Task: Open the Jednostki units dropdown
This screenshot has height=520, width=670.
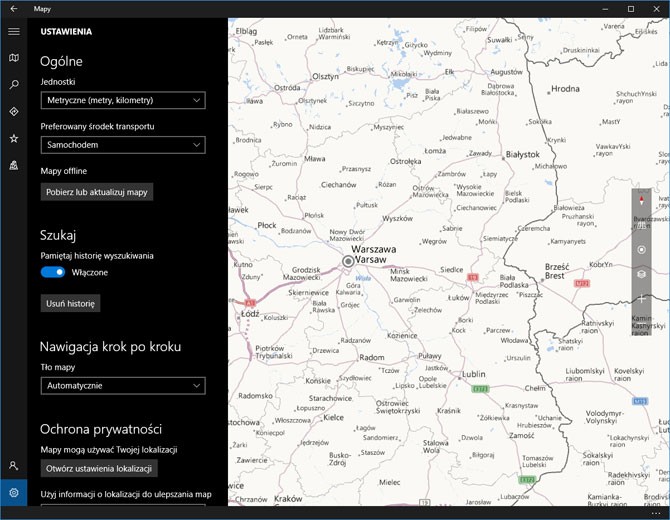Action: 123,100
